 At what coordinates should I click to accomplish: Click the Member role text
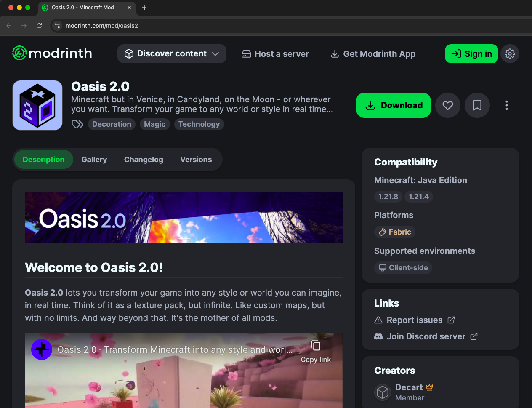pyautogui.click(x=410, y=398)
